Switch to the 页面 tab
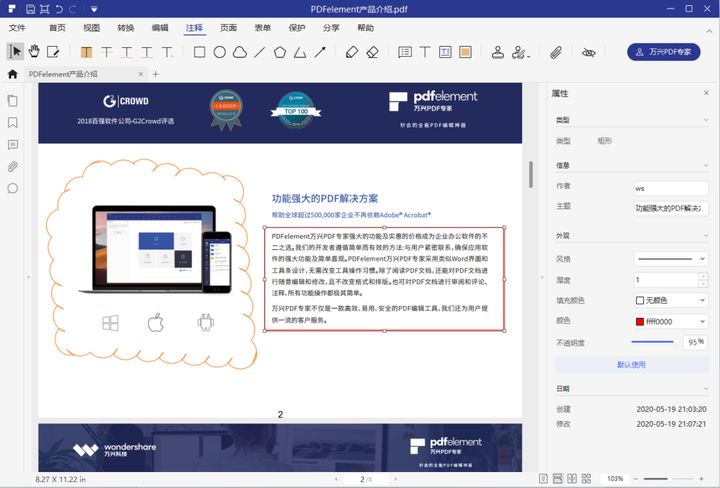Viewport: 720px width, 488px height. [228, 28]
